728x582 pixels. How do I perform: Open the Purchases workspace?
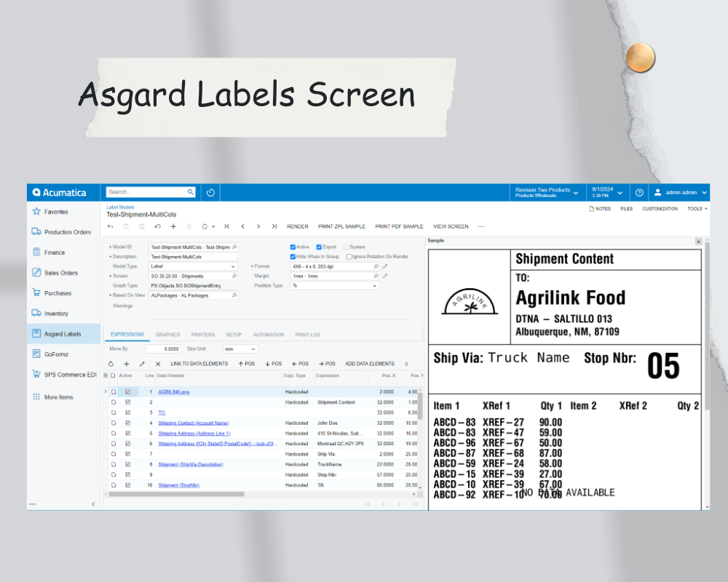52,293
